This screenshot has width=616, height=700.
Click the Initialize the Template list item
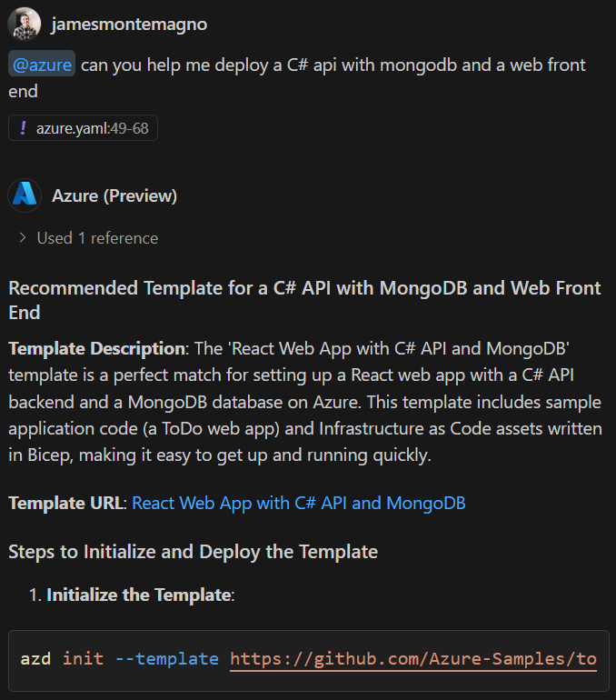tap(140, 595)
